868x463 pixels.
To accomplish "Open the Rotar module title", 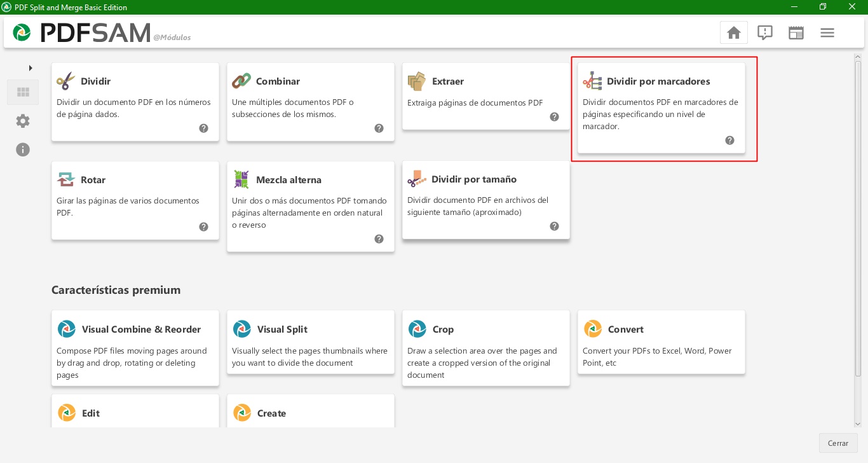I will click(93, 180).
